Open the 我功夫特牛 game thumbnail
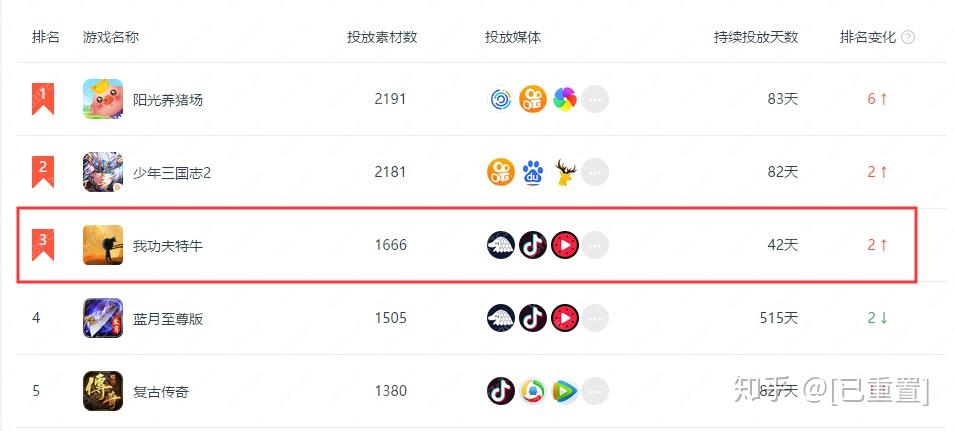Viewport: 954px width, 431px height. (103, 245)
